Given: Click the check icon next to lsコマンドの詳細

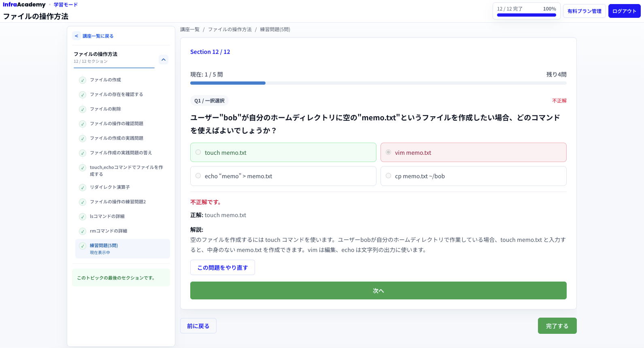Looking at the screenshot, I should pos(83,217).
